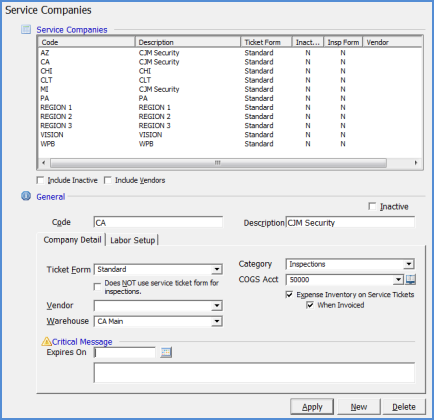Image resolution: width=434 pixels, height=420 pixels.
Task: Click the Service Companies grid section icon
Action: [26, 29]
